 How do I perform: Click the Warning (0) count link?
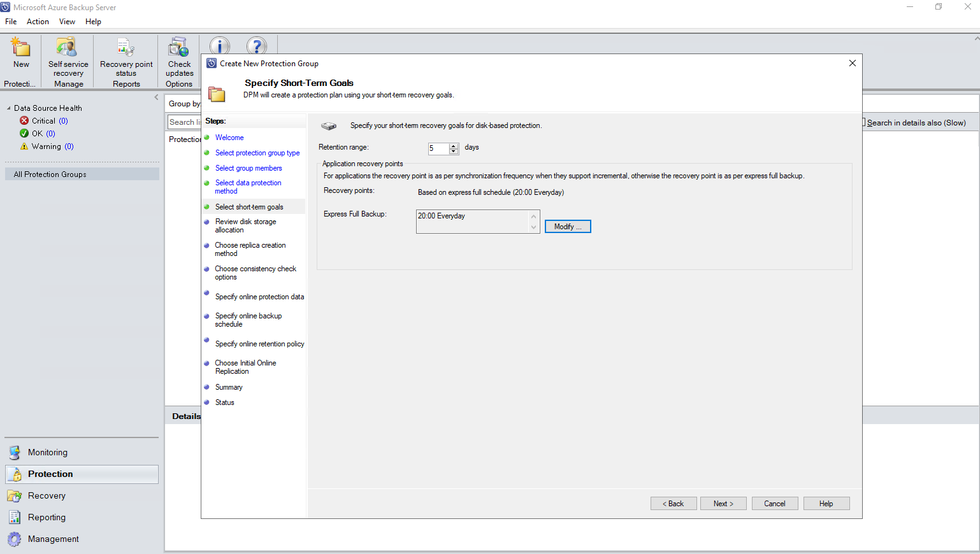coord(69,146)
